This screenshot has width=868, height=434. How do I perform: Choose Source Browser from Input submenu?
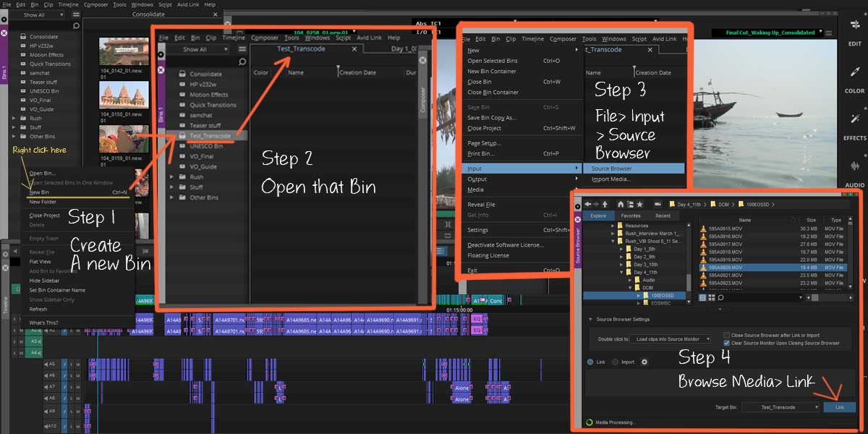tap(611, 169)
